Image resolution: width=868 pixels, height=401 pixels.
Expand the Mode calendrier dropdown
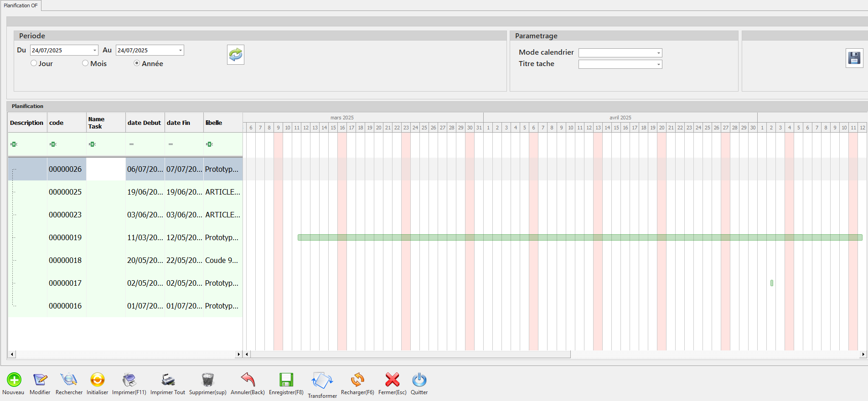point(658,53)
